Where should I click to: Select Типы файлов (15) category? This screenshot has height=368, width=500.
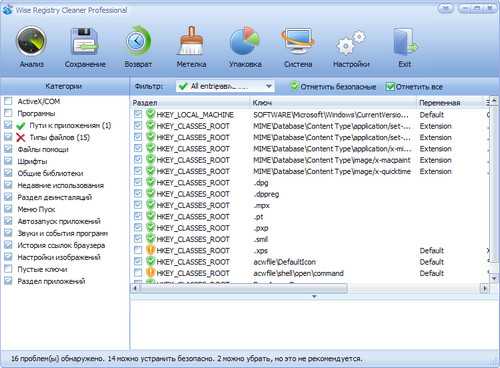[60, 137]
